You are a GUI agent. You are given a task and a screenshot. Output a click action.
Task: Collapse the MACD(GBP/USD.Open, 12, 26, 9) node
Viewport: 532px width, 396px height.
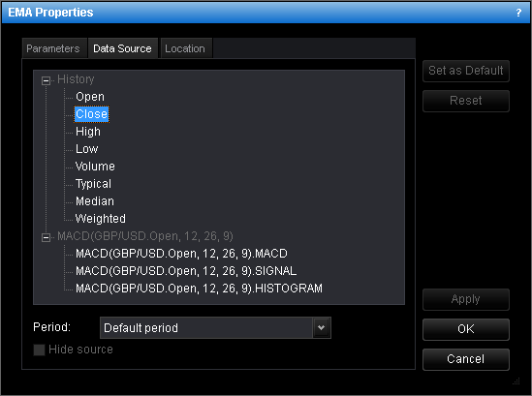click(x=46, y=237)
